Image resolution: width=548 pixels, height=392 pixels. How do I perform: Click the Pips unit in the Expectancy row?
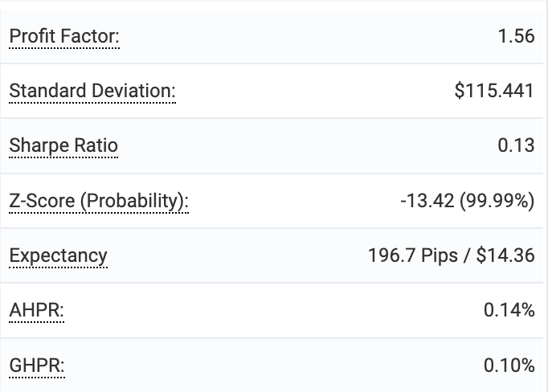pyautogui.click(x=435, y=255)
